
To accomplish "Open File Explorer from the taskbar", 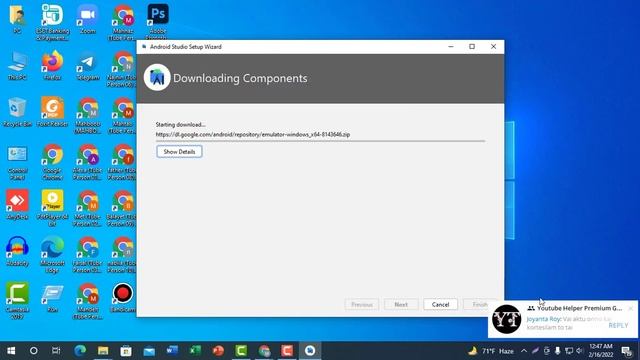I will click(x=103, y=351).
